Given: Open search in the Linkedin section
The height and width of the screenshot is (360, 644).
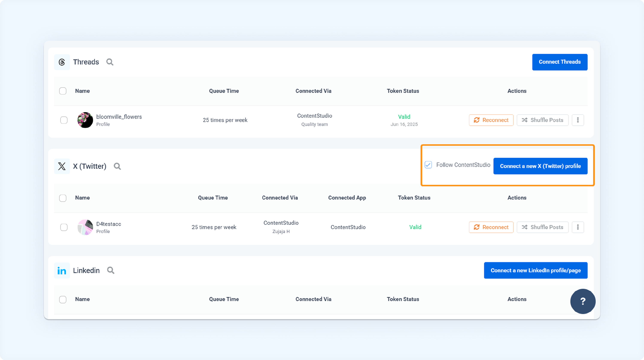Looking at the screenshot, I should coord(111,270).
